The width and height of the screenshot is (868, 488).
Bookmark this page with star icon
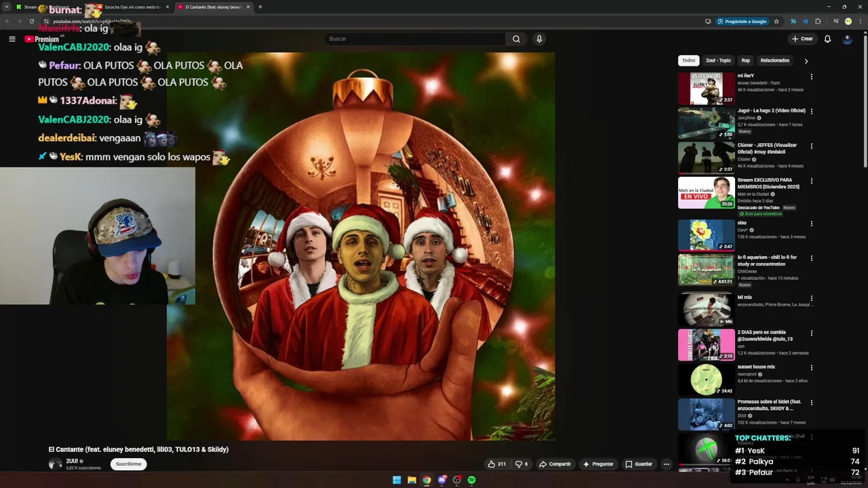[x=776, y=21]
